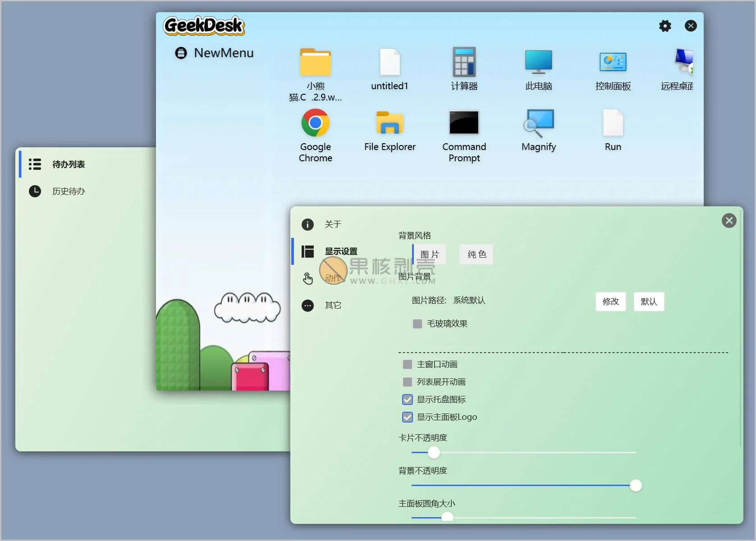Screen dimensions: 756x541
Task: Enable the 主窗口动画 checkbox
Action: pyautogui.click(x=408, y=364)
